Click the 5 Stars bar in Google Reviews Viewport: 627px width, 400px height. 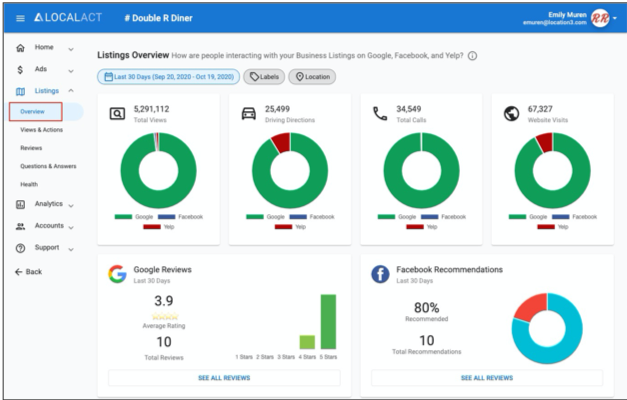[328, 322]
